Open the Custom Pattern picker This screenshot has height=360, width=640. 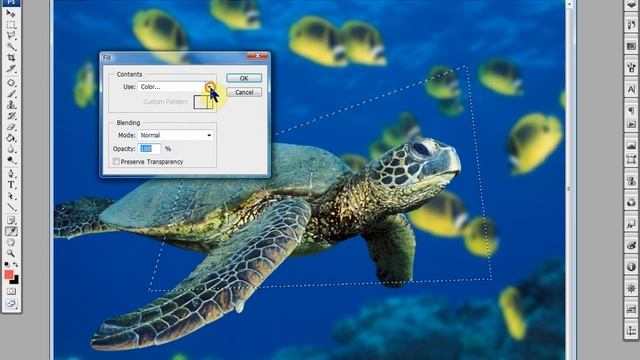pos(203,102)
